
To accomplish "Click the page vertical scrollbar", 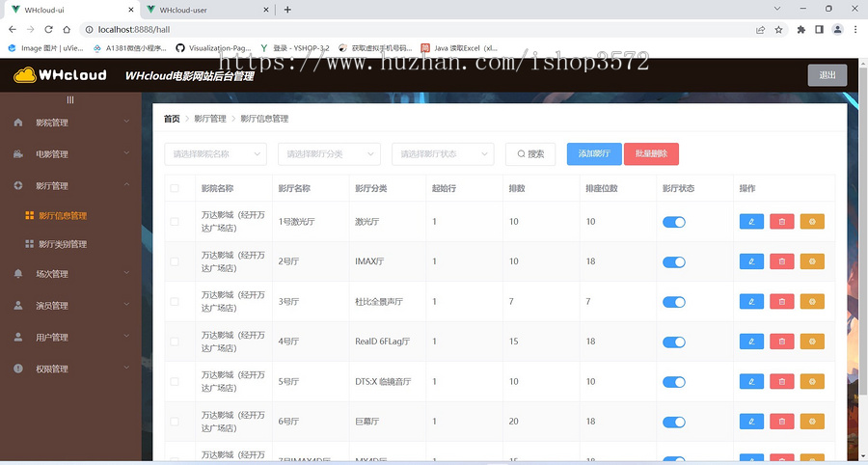I will (863, 230).
